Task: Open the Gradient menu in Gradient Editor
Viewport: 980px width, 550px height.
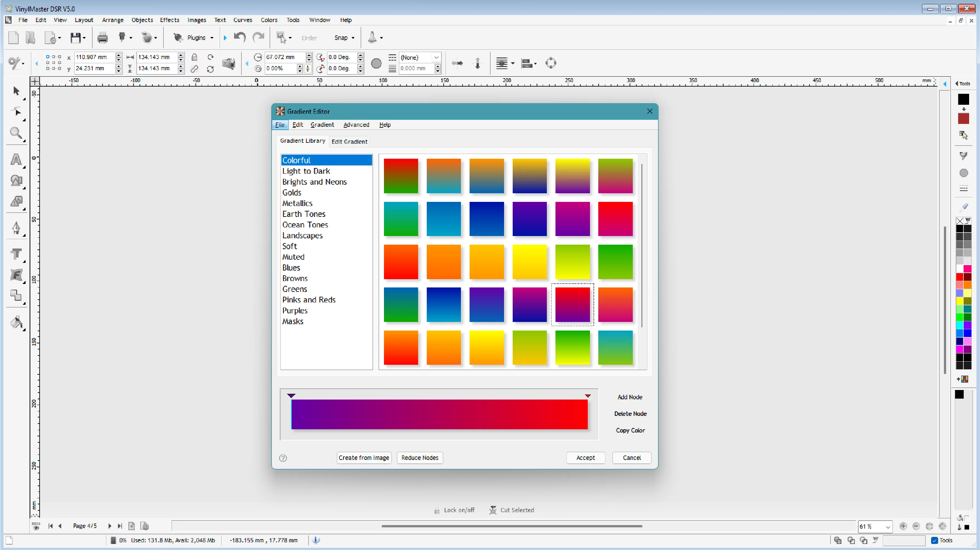Action: 322,125
